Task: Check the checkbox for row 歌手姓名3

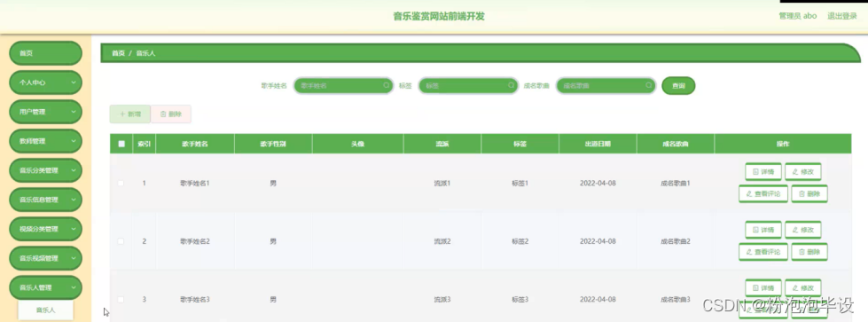Action: pyautogui.click(x=121, y=299)
